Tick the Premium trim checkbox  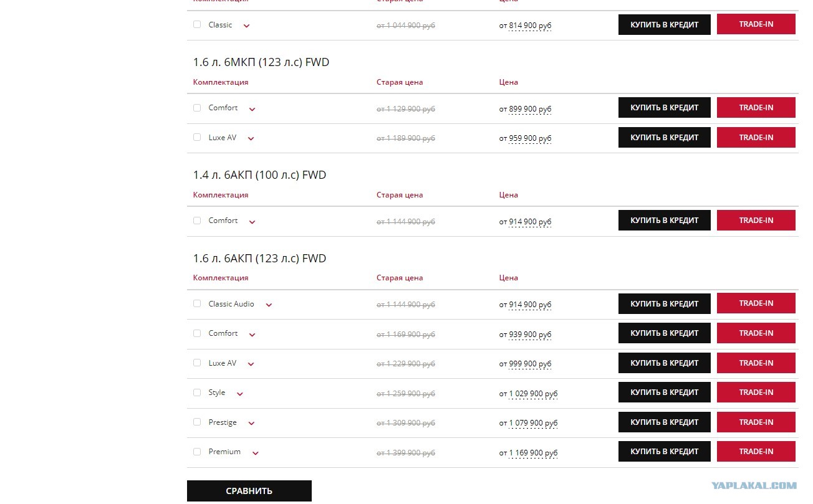[x=197, y=452]
